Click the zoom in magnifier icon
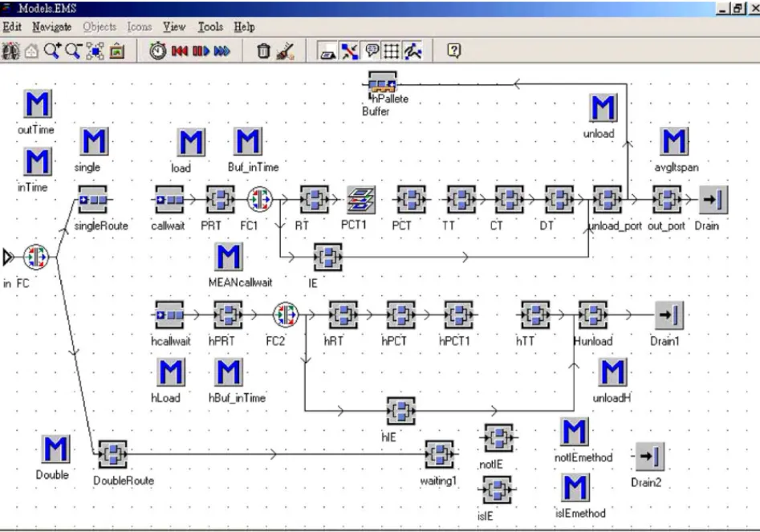760x532 pixels. click(x=52, y=51)
